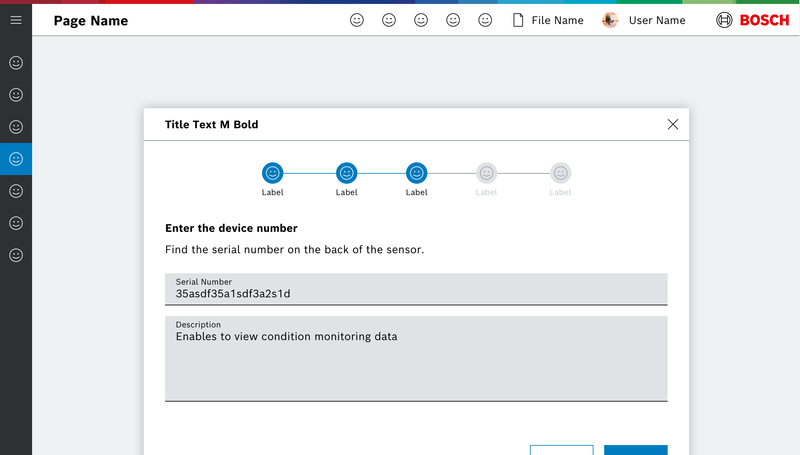Select the middle smiley icon in top header
Screen dimensions: 800x455
tap(421, 20)
